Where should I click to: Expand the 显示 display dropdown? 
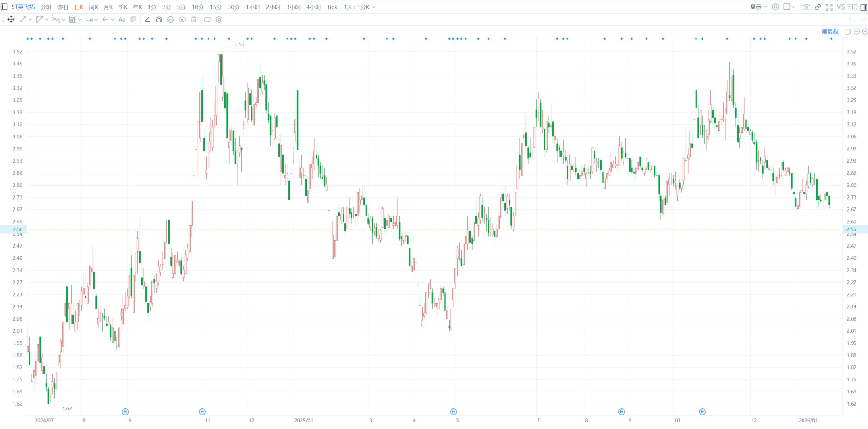[x=759, y=7]
